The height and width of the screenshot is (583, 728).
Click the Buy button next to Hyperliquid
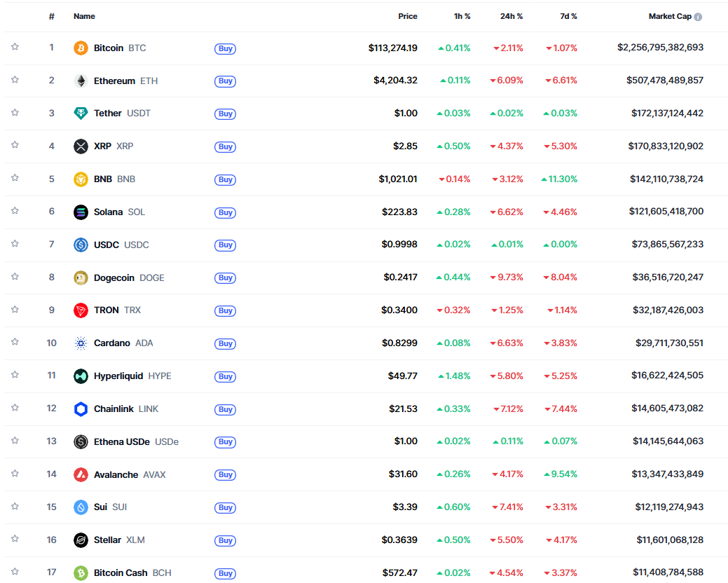click(x=225, y=376)
